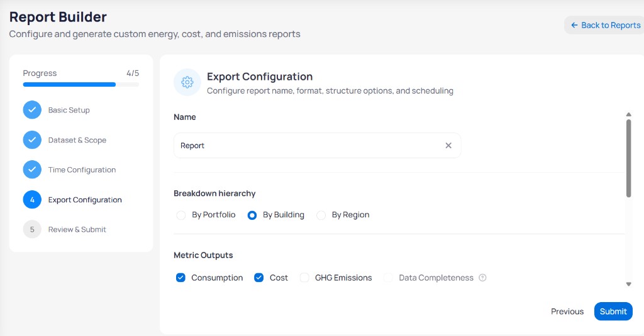Click the scrollbar down arrow
The height and width of the screenshot is (336, 644).
(628, 284)
